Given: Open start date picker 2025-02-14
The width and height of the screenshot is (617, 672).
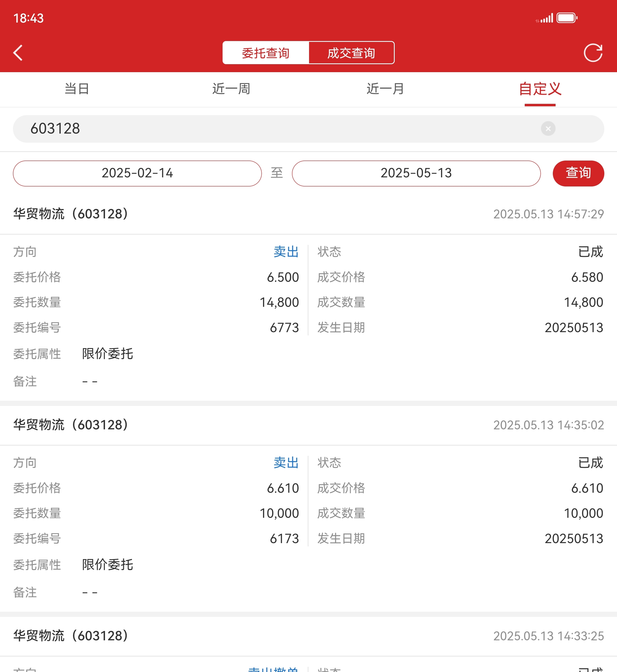Looking at the screenshot, I should [x=137, y=173].
